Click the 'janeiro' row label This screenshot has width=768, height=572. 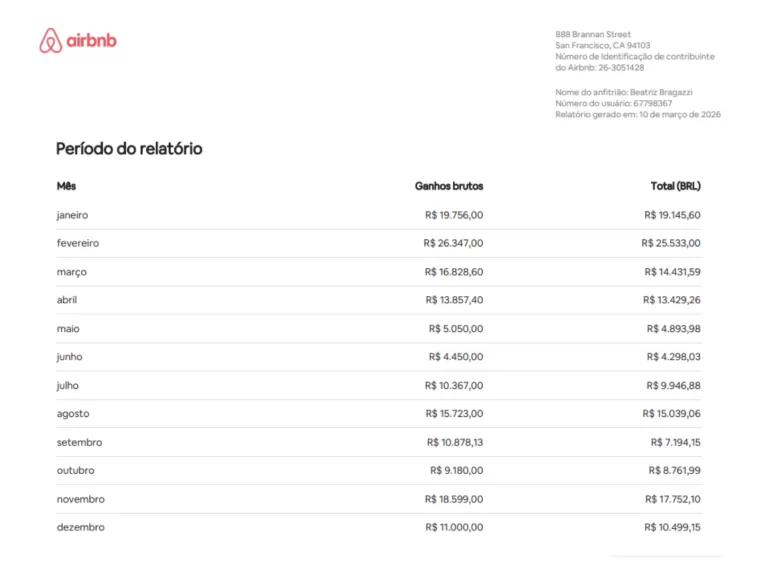pos(73,215)
